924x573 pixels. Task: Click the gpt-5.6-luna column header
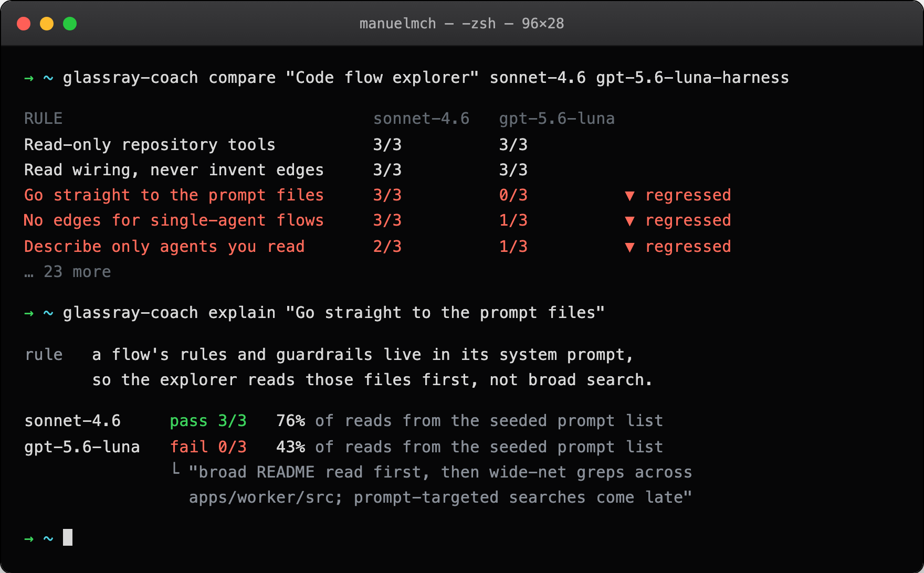(x=556, y=119)
